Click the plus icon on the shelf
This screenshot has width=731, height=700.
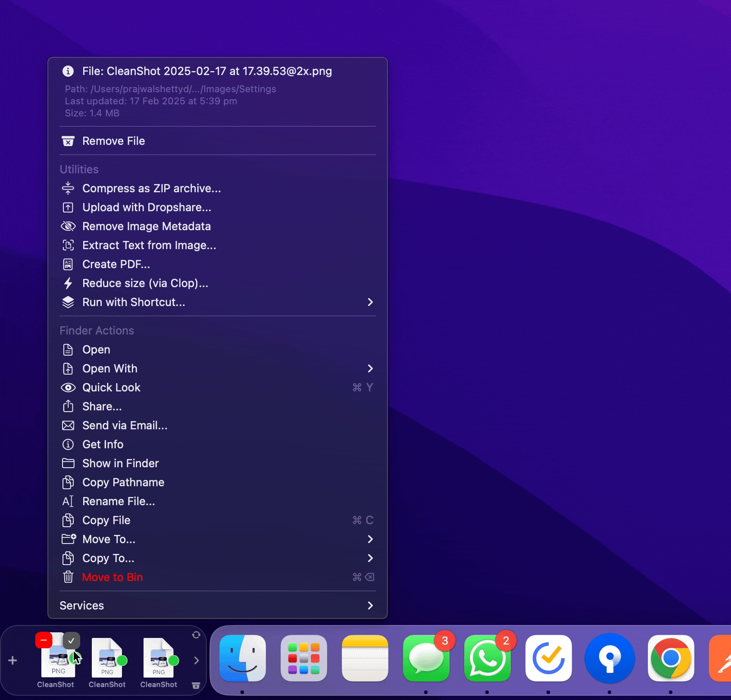(12, 660)
